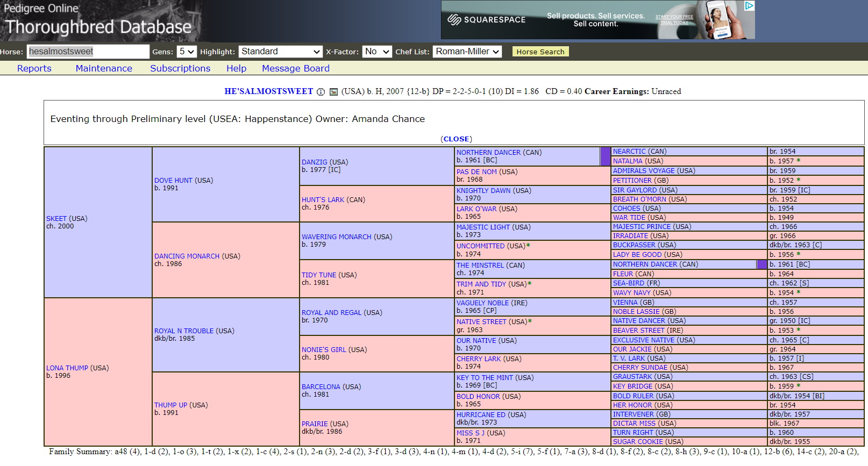Click the Squarespace logo in the banner
This screenshot has height=466, width=868.
coord(486,20)
